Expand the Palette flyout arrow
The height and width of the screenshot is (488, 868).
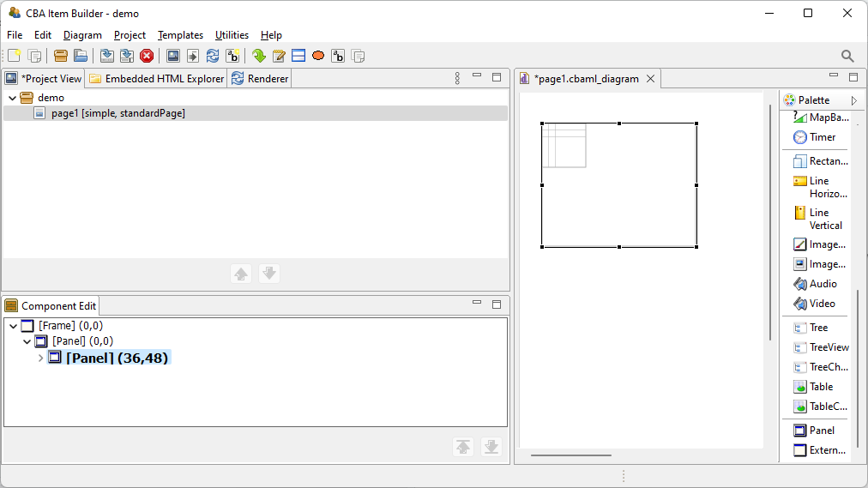coord(853,100)
